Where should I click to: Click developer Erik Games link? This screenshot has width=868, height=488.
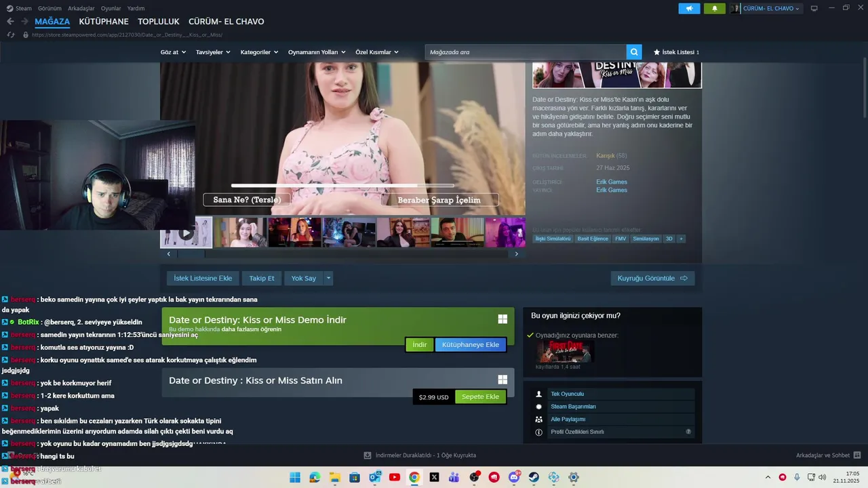pyautogui.click(x=612, y=182)
